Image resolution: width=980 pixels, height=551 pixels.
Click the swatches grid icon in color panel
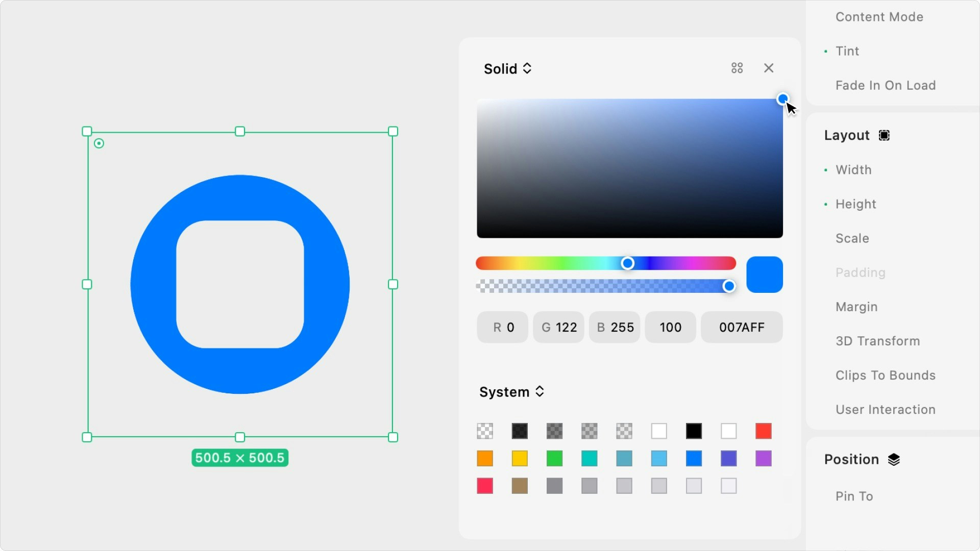click(737, 68)
